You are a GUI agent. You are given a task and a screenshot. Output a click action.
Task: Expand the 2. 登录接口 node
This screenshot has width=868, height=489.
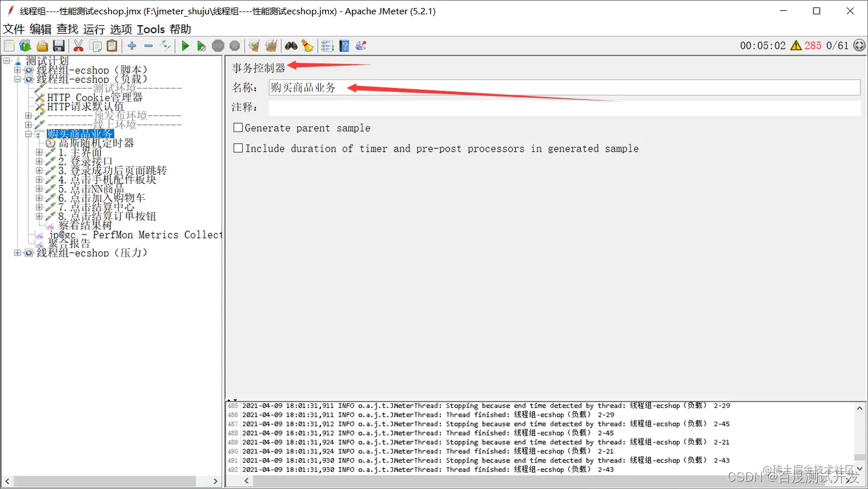(39, 161)
